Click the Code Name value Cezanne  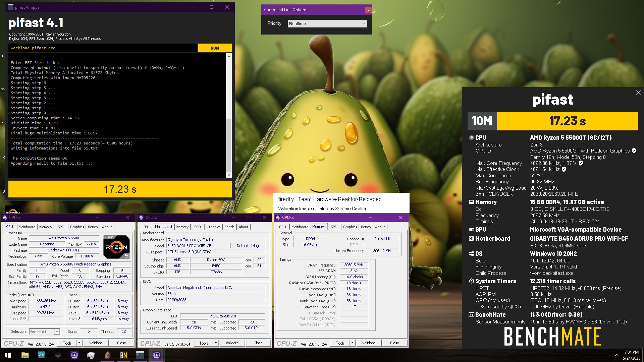(47, 244)
